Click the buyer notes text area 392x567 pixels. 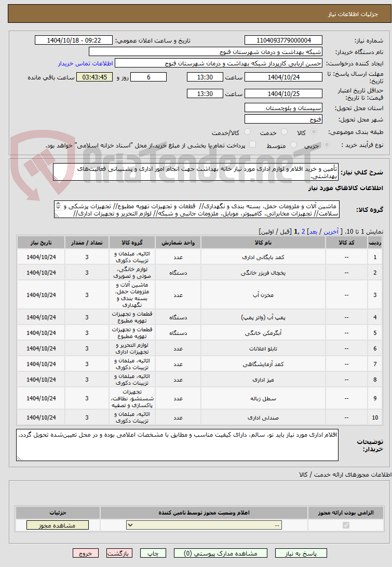178,445
